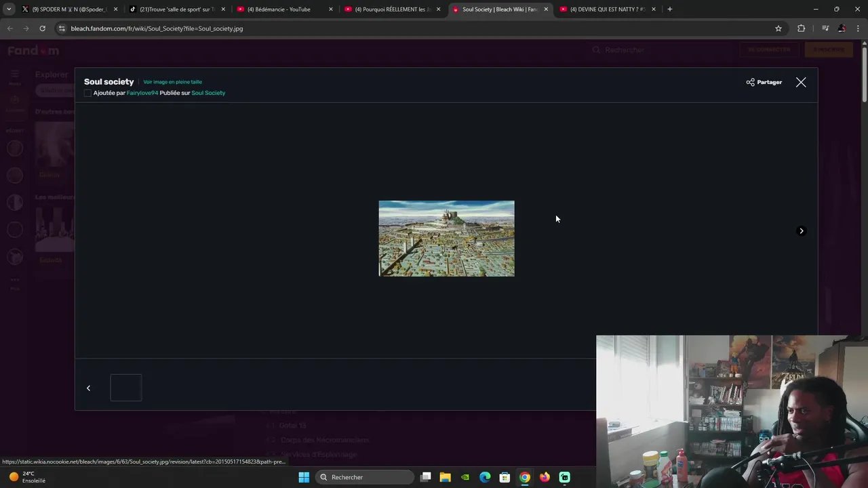Open the NVIDIA app from the taskbar
Viewport: 868px width, 488px height.
[x=465, y=477]
